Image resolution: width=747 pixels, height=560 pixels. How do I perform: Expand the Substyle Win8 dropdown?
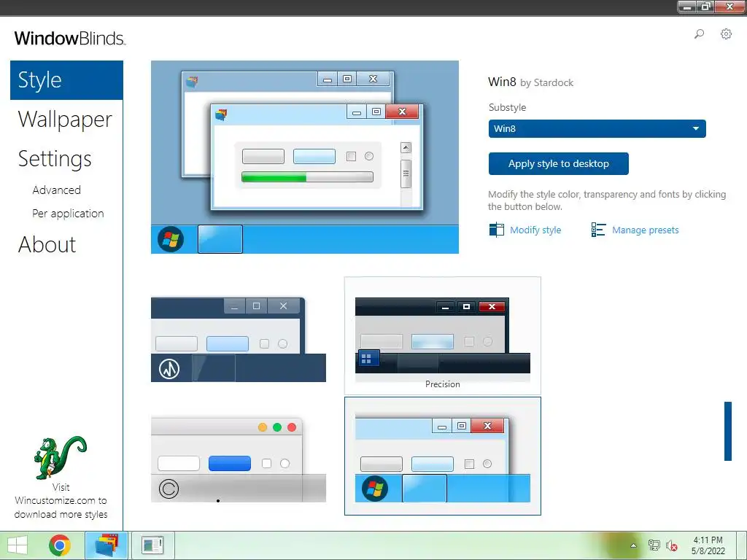[597, 128]
